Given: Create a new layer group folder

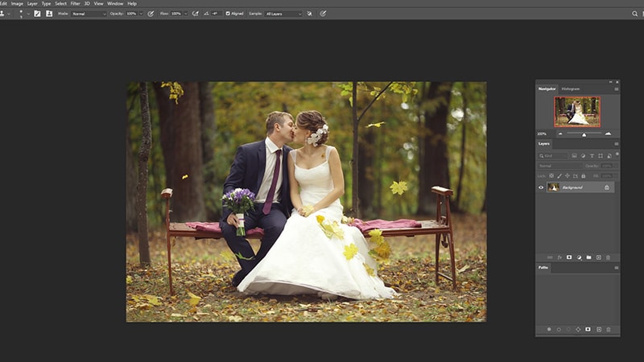Looking at the screenshot, I should (588, 257).
